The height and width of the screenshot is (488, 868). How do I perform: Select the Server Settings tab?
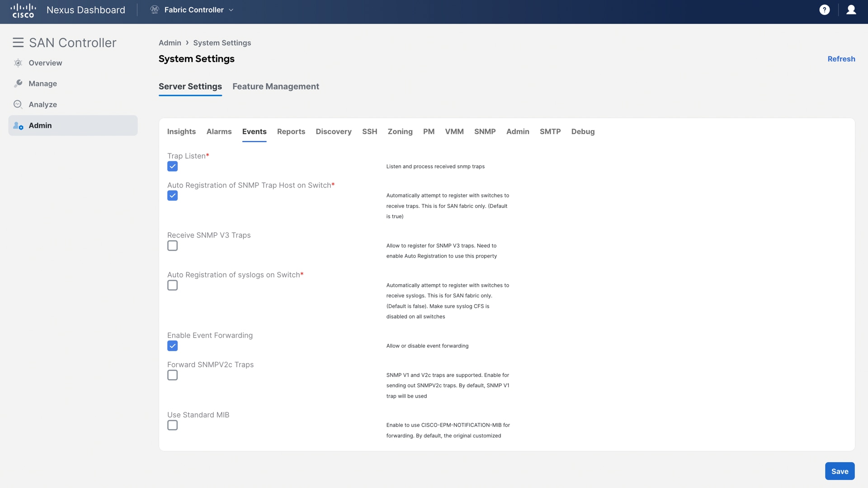190,86
